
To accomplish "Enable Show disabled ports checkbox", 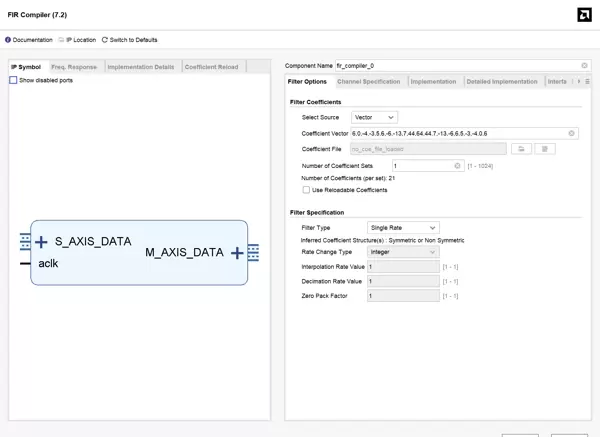I will pos(13,80).
